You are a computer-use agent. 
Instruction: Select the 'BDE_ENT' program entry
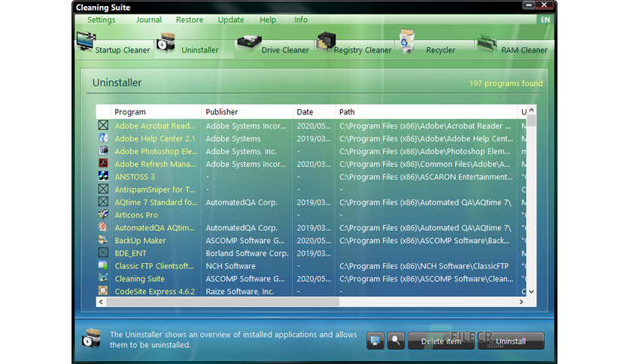tap(130, 253)
